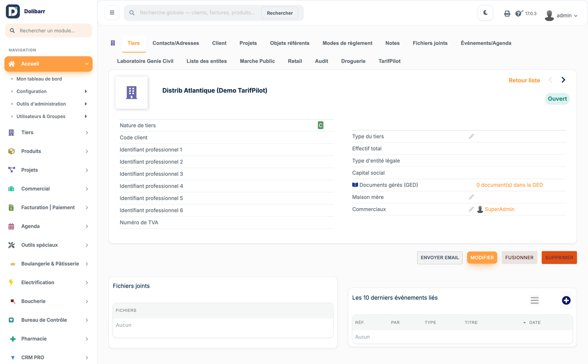Click the CRM PRO funnel icon
The width and height of the screenshot is (588, 364).
pyautogui.click(x=13, y=358)
